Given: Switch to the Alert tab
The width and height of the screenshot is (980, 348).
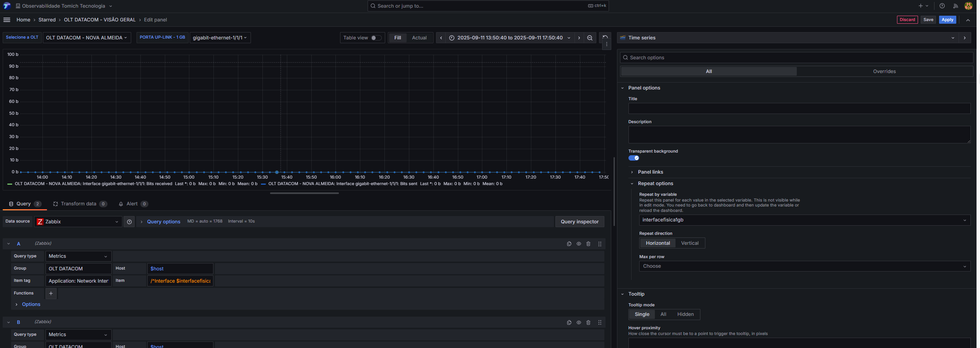Looking at the screenshot, I should point(133,204).
